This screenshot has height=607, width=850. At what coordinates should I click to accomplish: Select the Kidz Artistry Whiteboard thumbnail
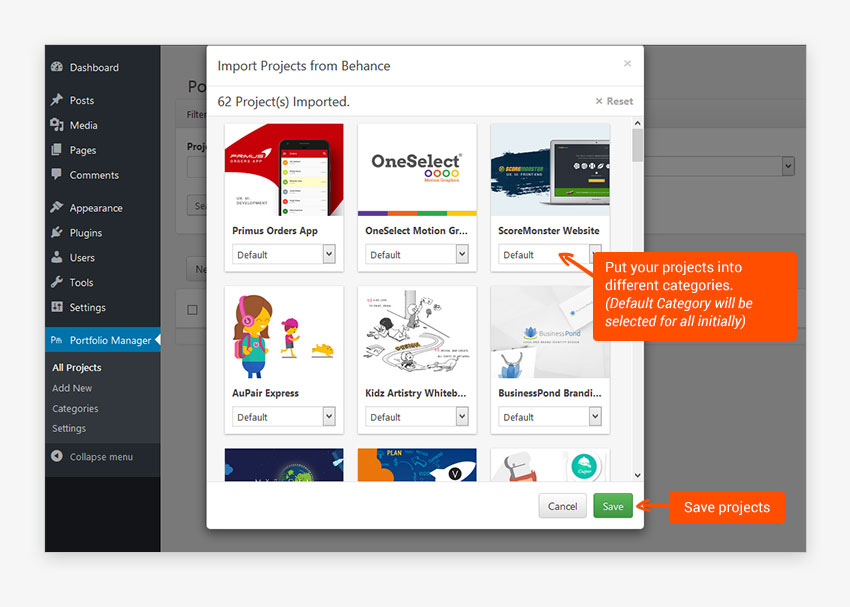point(417,331)
